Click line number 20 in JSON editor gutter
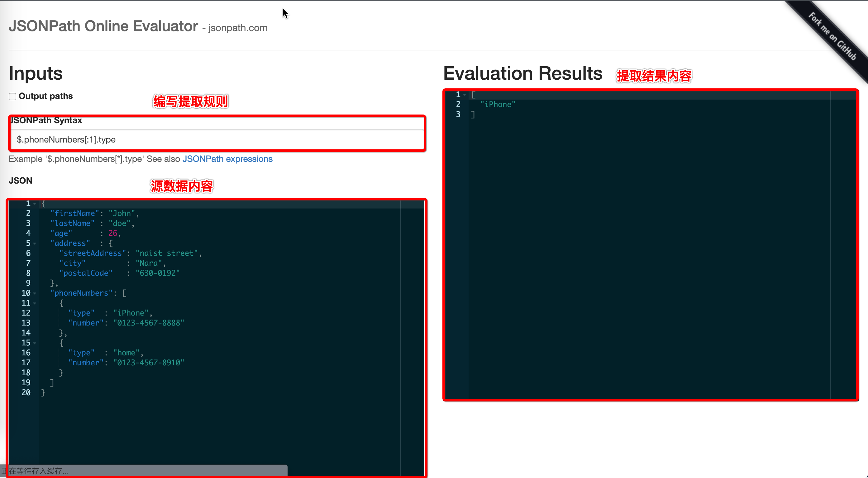This screenshot has width=868, height=478. (x=26, y=392)
